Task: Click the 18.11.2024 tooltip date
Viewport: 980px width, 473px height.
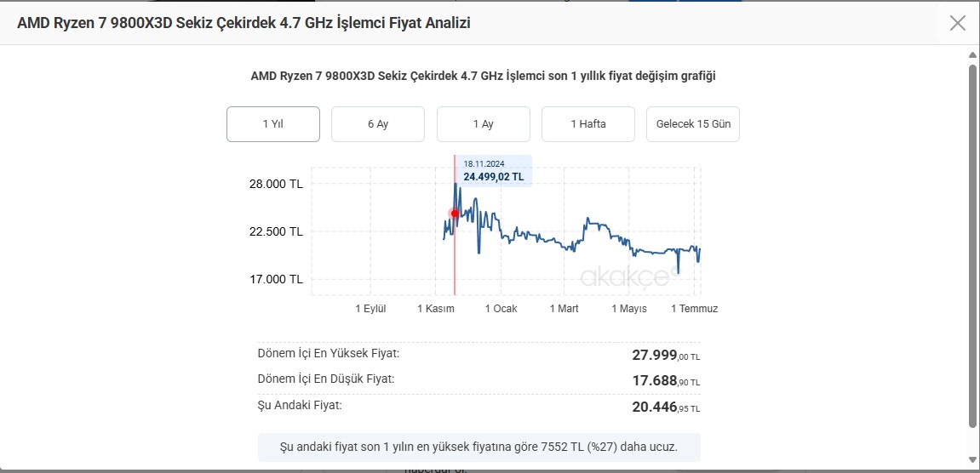Action: [484, 163]
